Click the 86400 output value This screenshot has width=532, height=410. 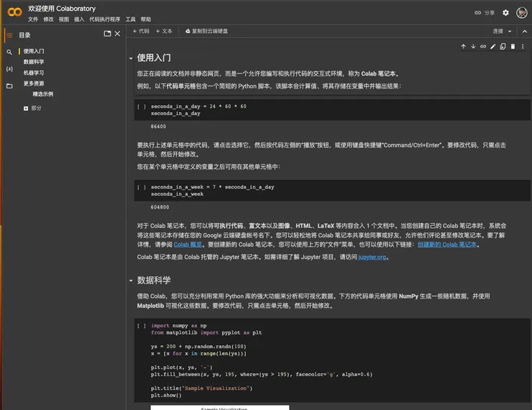pos(158,127)
